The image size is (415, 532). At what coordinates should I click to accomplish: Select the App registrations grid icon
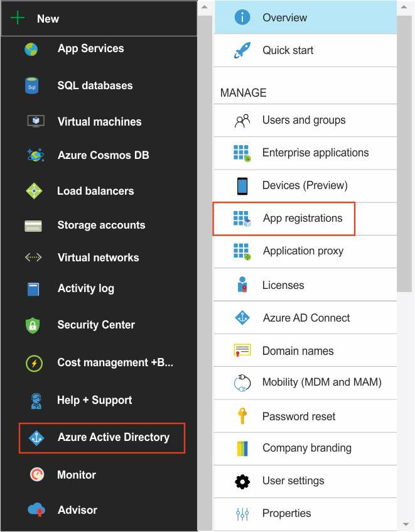coord(242,219)
